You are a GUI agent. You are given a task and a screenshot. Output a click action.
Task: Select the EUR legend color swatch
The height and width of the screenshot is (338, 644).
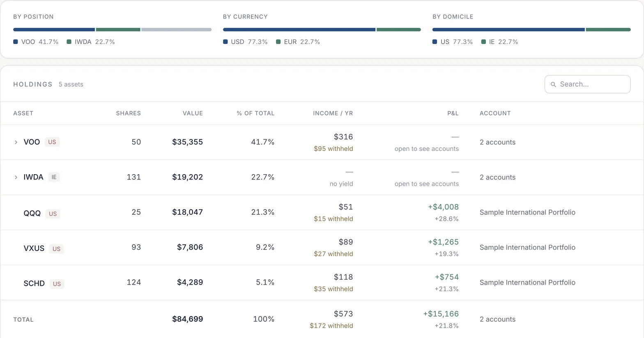(x=278, y=42)
